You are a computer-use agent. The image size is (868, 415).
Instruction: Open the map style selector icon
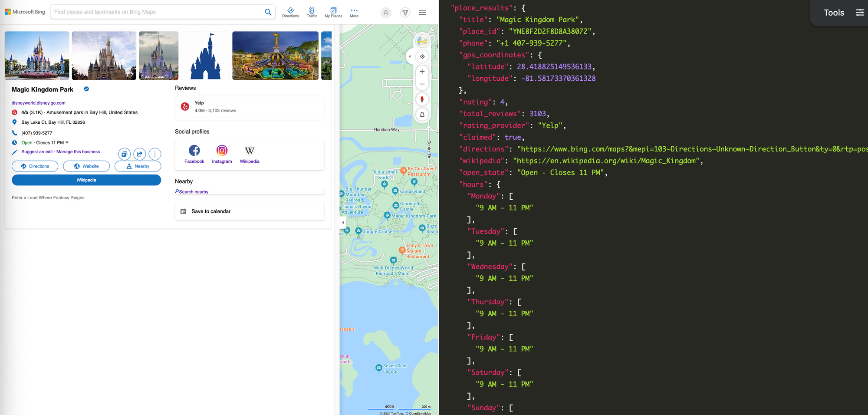pos(422,41)
